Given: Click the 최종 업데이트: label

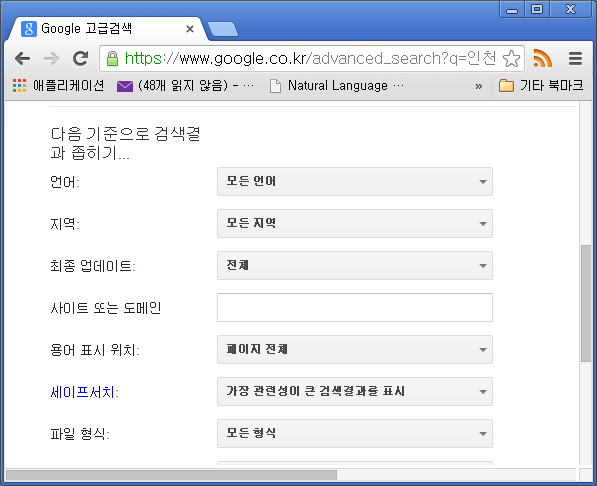Looking at the screenshot, I should (x=93, y=266).
